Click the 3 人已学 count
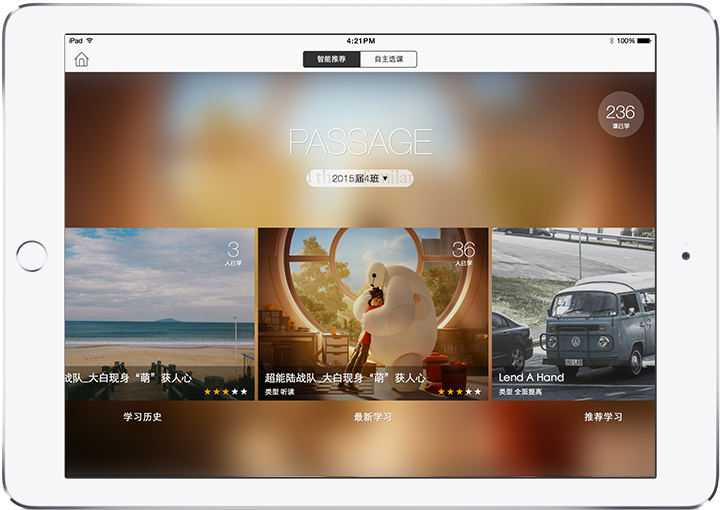This screenshot has width=720, height=510. coord(233,253)
